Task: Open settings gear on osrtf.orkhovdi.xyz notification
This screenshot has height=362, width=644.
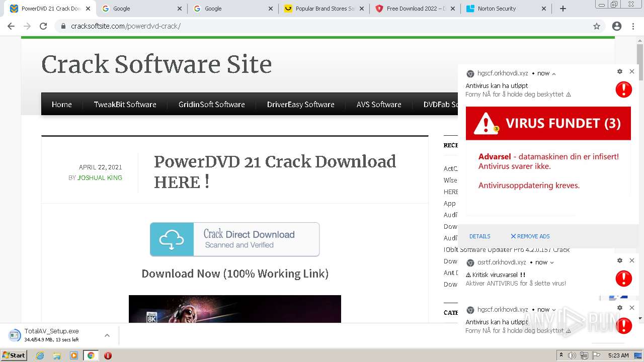Action: [x=620, y=260]
